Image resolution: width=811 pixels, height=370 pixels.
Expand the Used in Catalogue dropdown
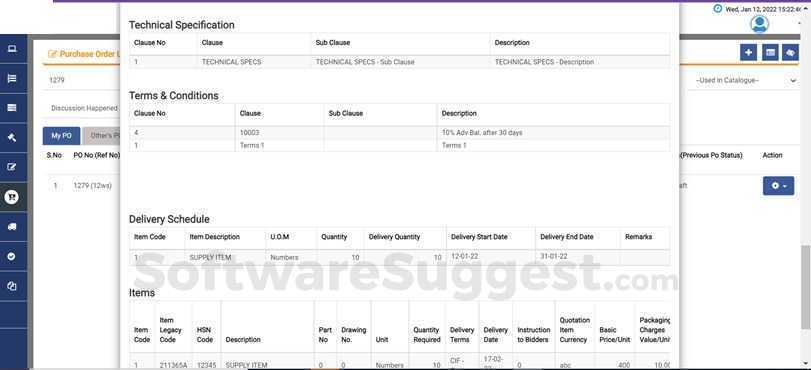pos(746,81)
